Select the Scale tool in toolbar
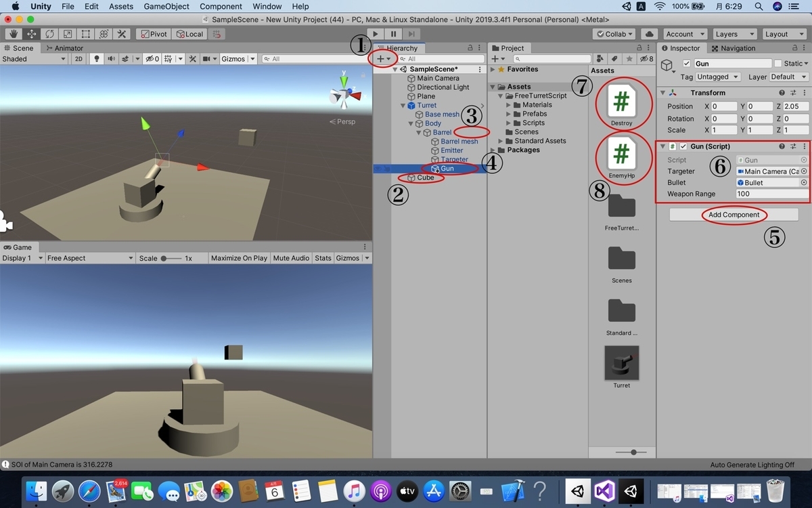 [x=68, y=34]
